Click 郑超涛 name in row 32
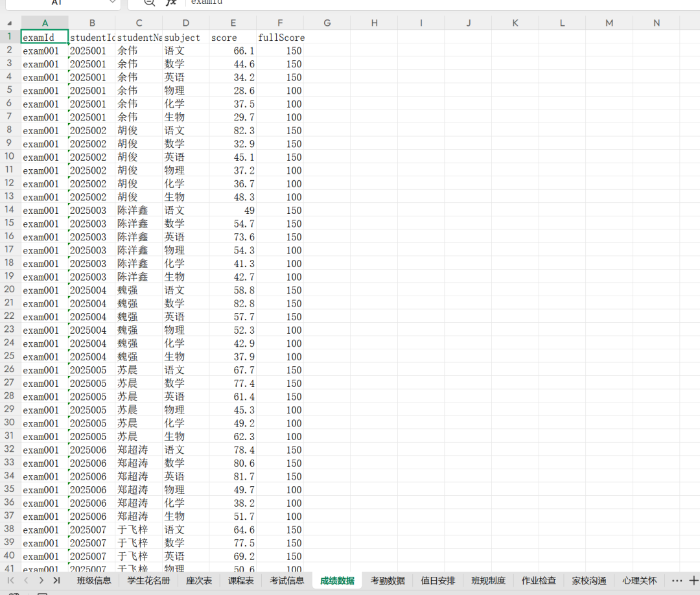Screen dimensions: 700x595 (x=139, y=450)
